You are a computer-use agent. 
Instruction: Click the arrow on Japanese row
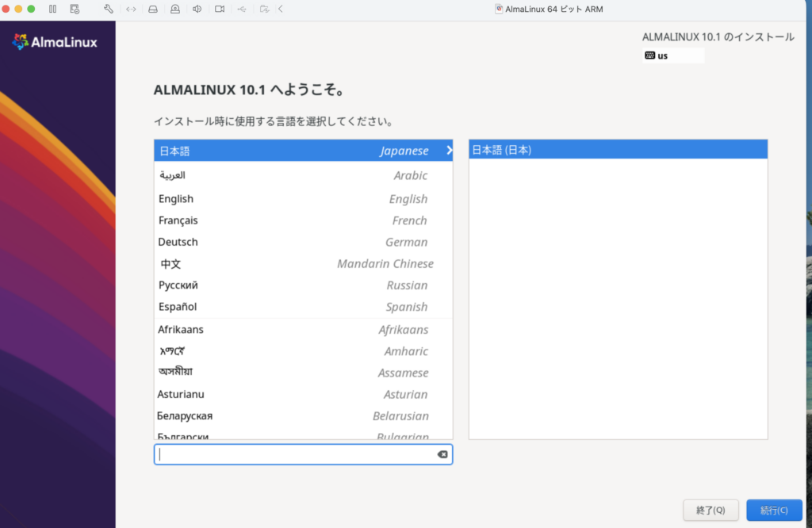449,151
